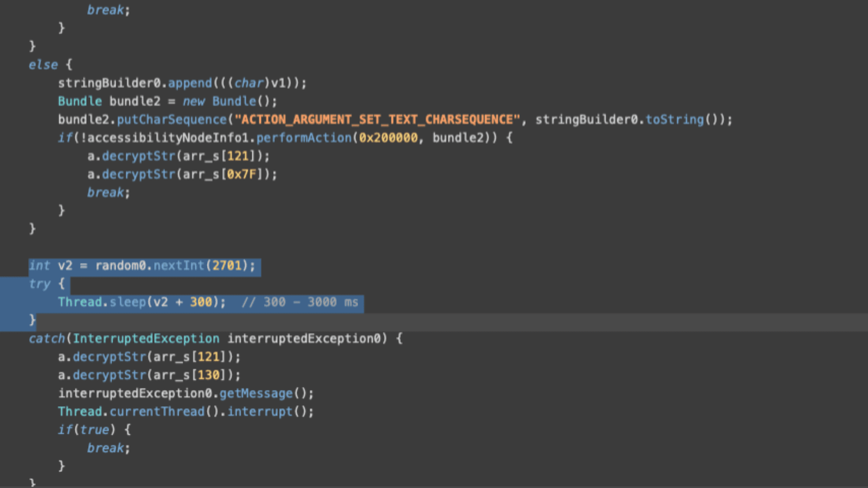Click the append method call on stringBuilder0
Image resolution: width=868 pixels, height=488 pixels.
[190, 83]
